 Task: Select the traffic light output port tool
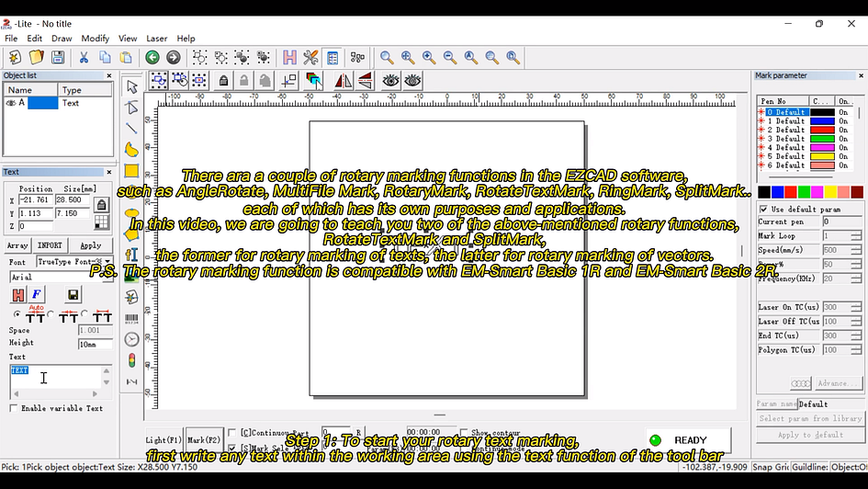point(131,360)
